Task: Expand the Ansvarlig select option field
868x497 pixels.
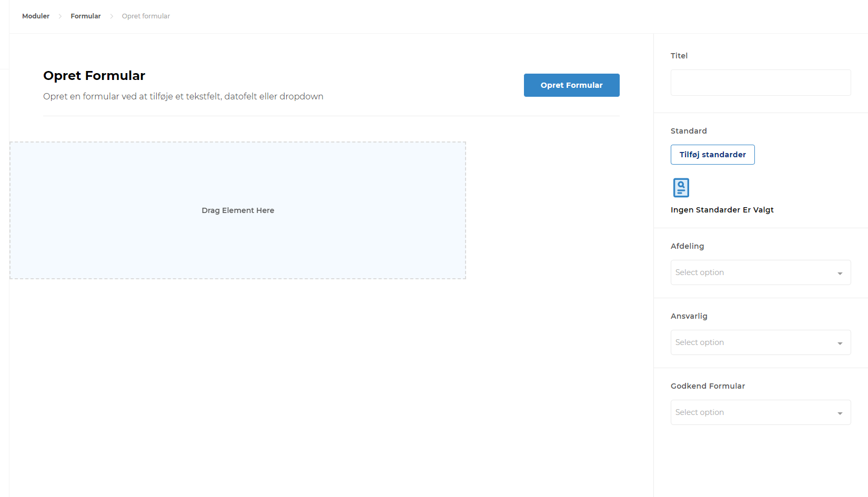Action: click(752, 342)
